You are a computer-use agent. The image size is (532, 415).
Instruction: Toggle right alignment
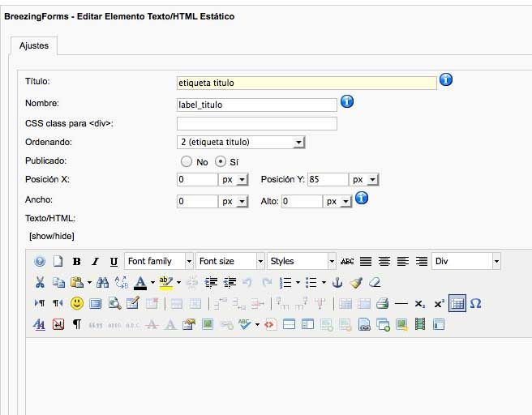click(422, 262)
